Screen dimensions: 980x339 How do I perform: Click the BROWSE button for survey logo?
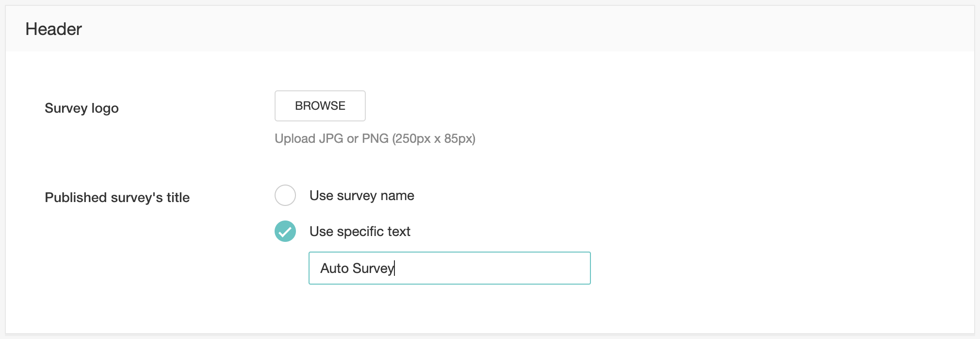[320, 106]
